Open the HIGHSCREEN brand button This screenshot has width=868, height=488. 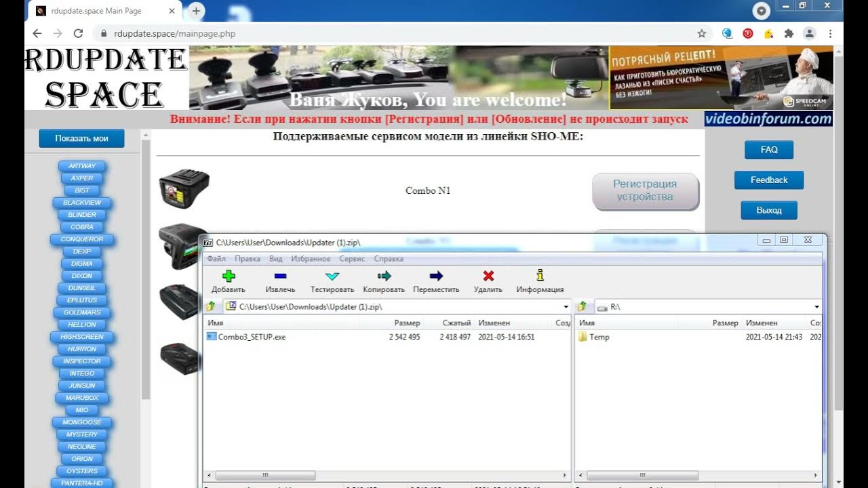[82, 337]
